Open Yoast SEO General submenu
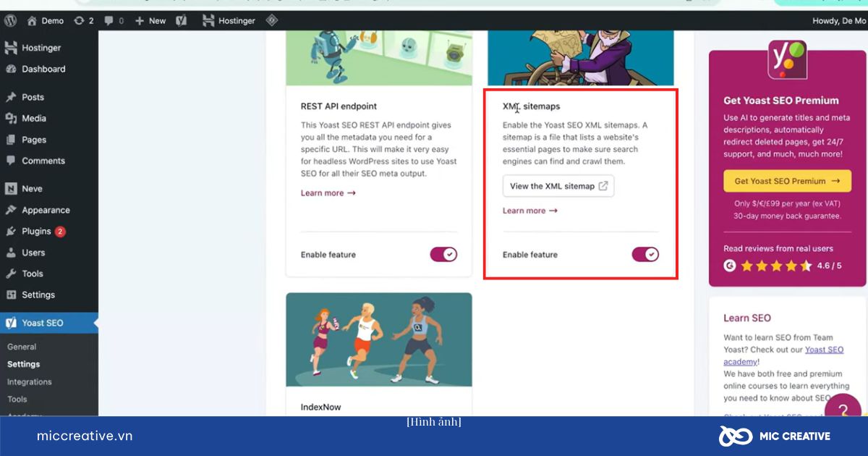The image size is (868, 456). [x=22, y=347]
